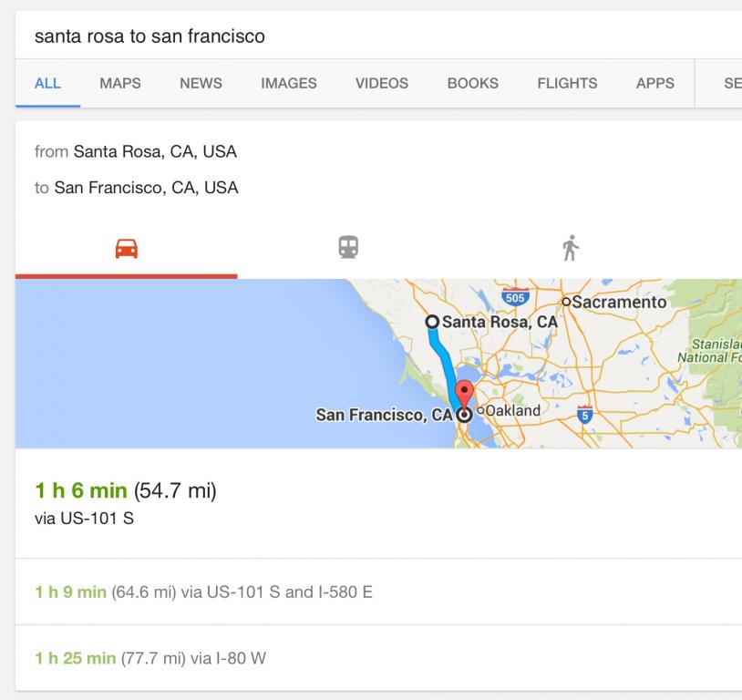Choose the 1 h 9 min I-580 E route
The width and height of the screenshot is (742, 700).
[204, 592]
